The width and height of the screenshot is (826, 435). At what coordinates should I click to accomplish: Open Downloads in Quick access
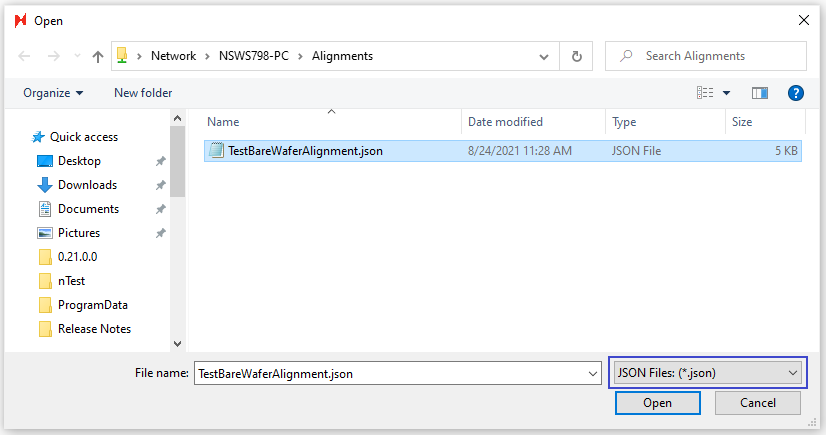(x=87, y=185)
